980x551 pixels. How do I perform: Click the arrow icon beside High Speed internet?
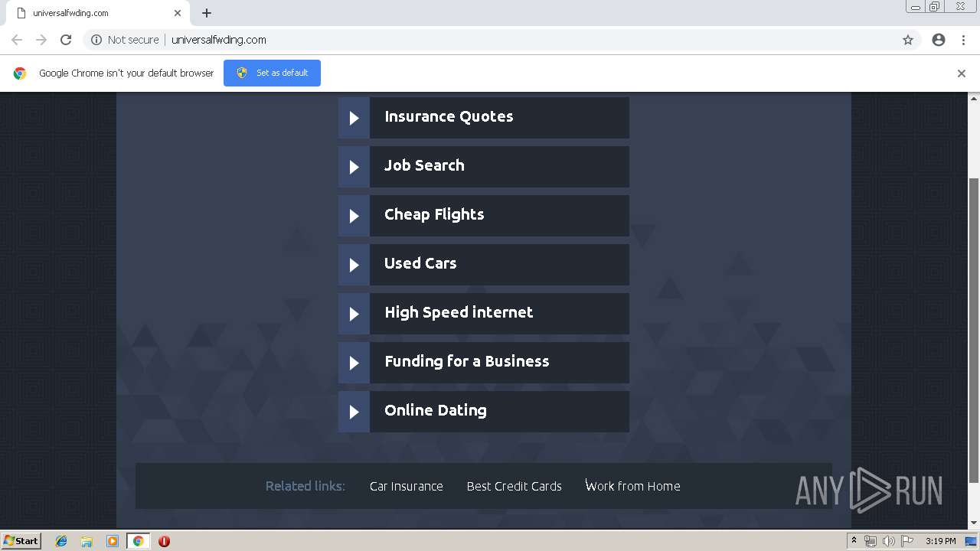click(354, 314)
